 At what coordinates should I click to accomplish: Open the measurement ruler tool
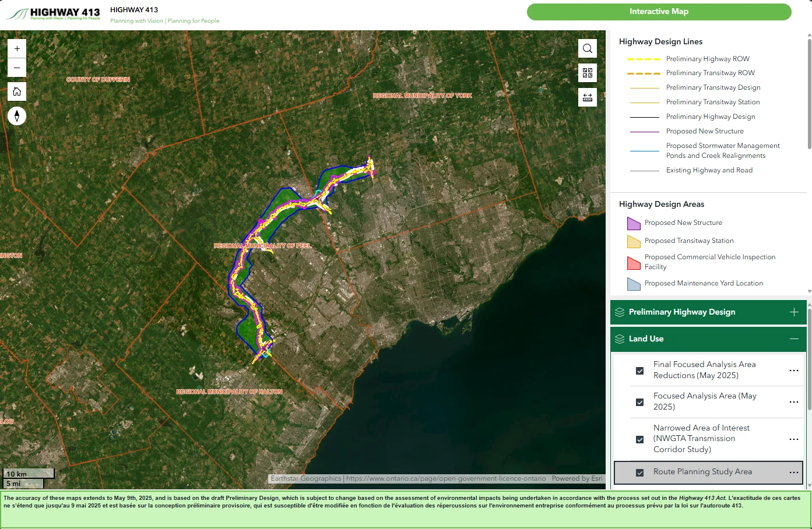(x=588, y=97)
